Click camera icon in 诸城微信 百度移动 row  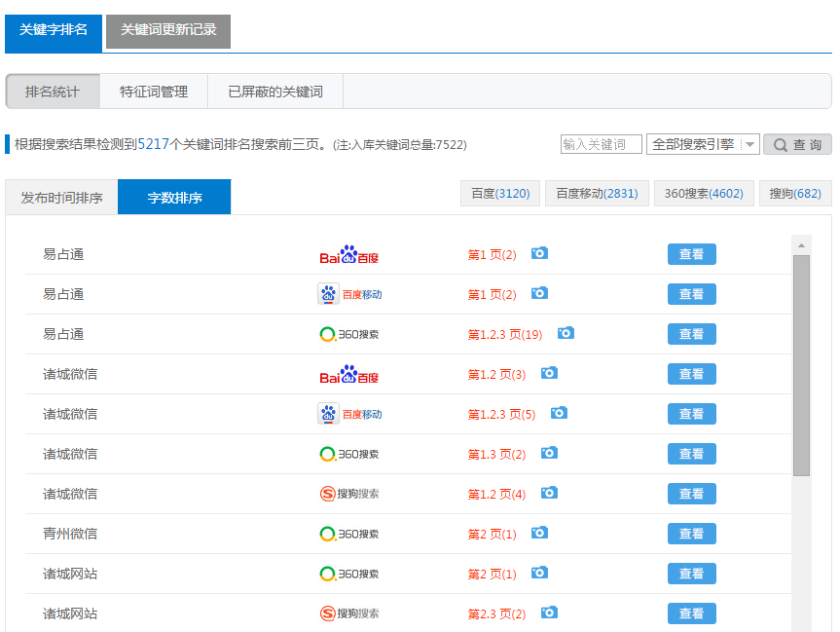point(559,413)
